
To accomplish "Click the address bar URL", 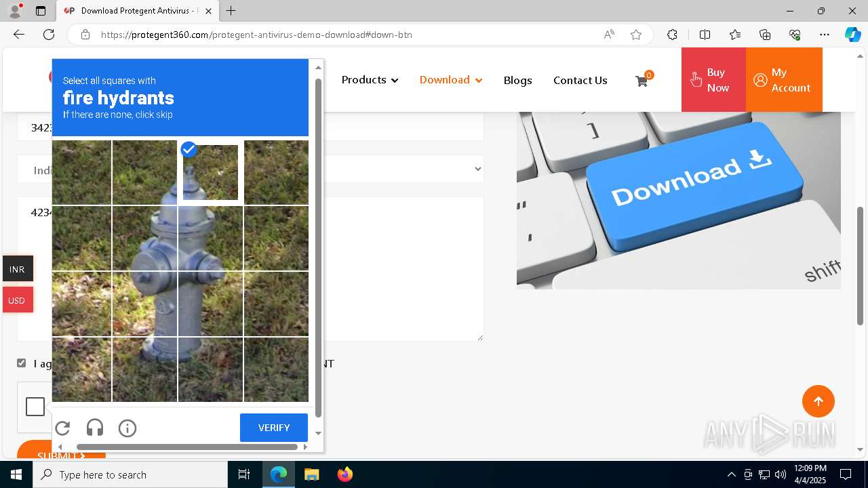I will tap(256, 35).
